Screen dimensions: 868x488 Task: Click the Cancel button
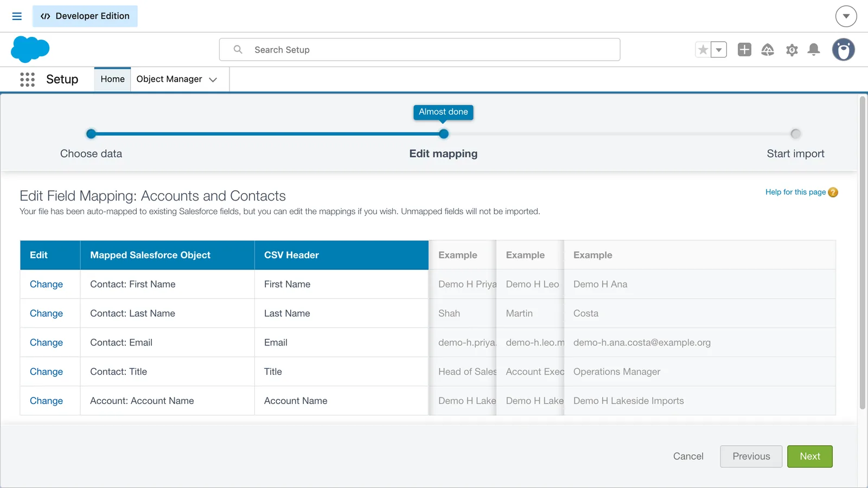tap(688, 457)
